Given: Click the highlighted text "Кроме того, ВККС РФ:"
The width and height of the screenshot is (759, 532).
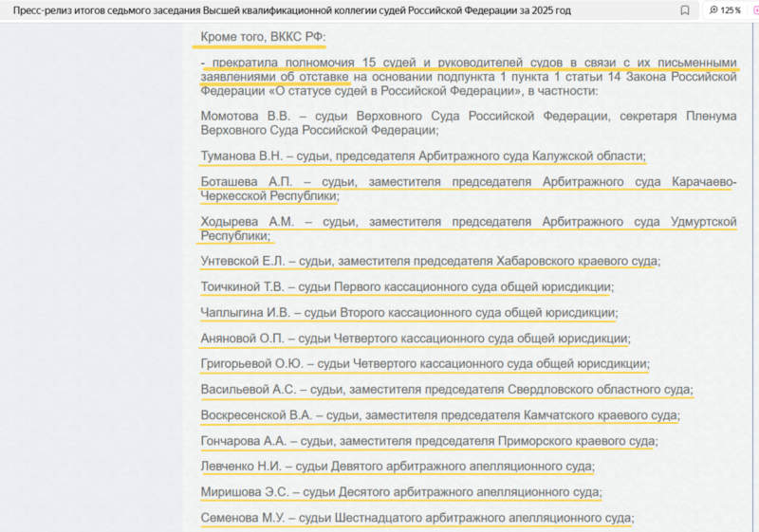Looking at the screenshot, I should point(263,37).
